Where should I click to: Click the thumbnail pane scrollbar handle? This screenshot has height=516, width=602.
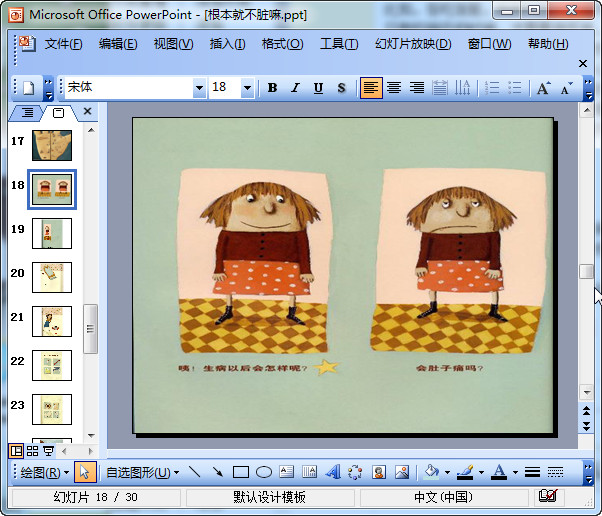pyautogui.click(x=91, y=329)
